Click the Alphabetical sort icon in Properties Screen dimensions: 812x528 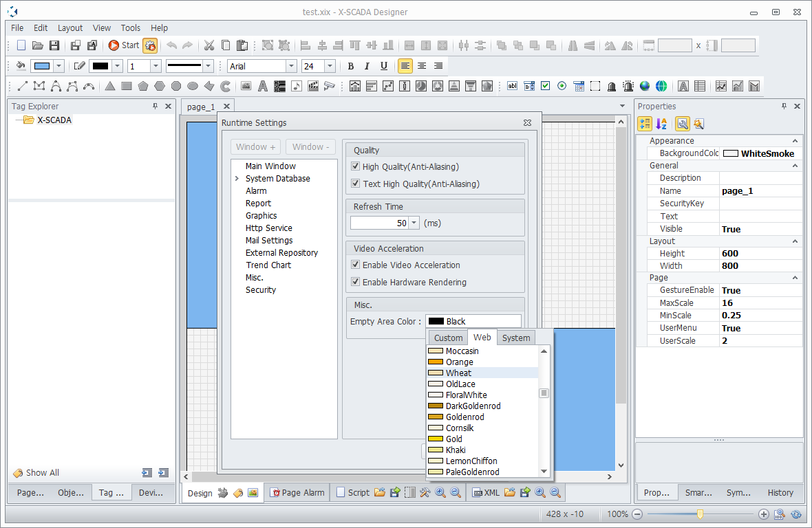click(661, 124)
